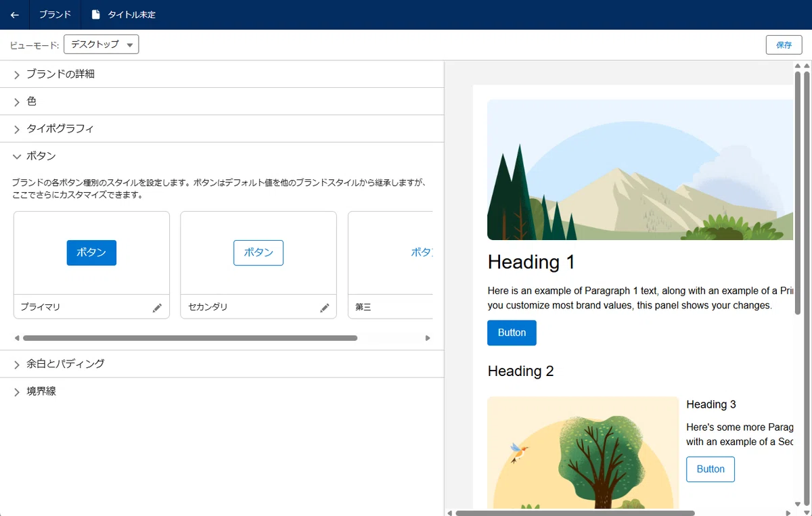
Task: Expand the 余白とパディング section
Action: 222,364
